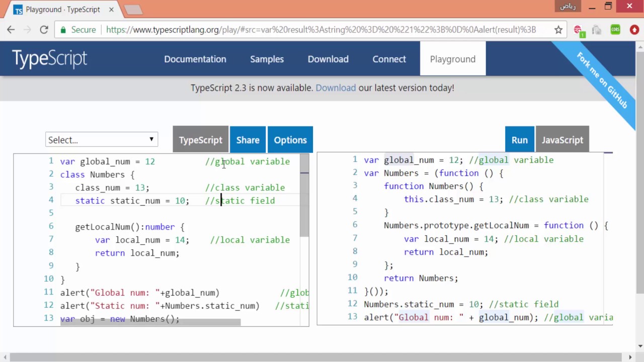Reload the page with the refresh icon
644x362 pixels.
[x=44, y=30]
